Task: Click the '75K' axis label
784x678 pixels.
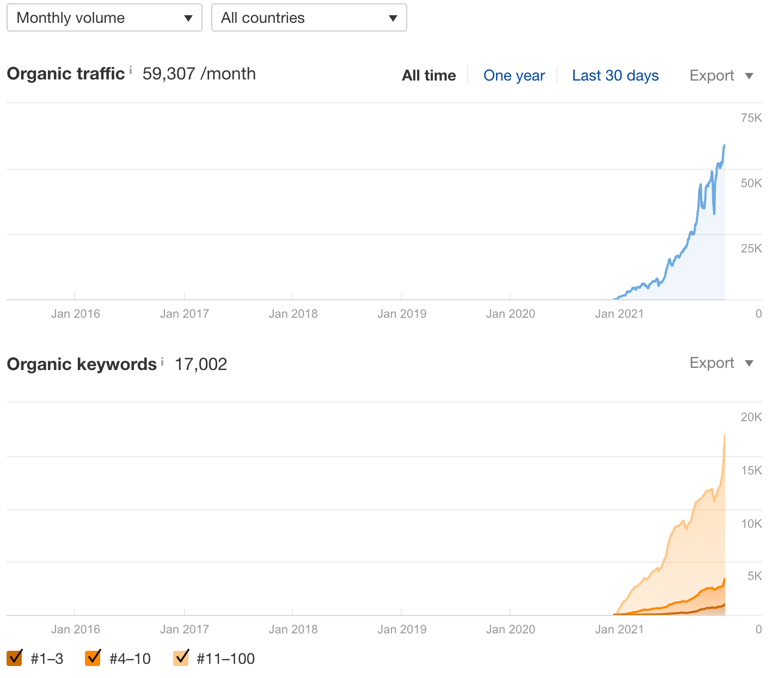Action: tap(751, 118)
